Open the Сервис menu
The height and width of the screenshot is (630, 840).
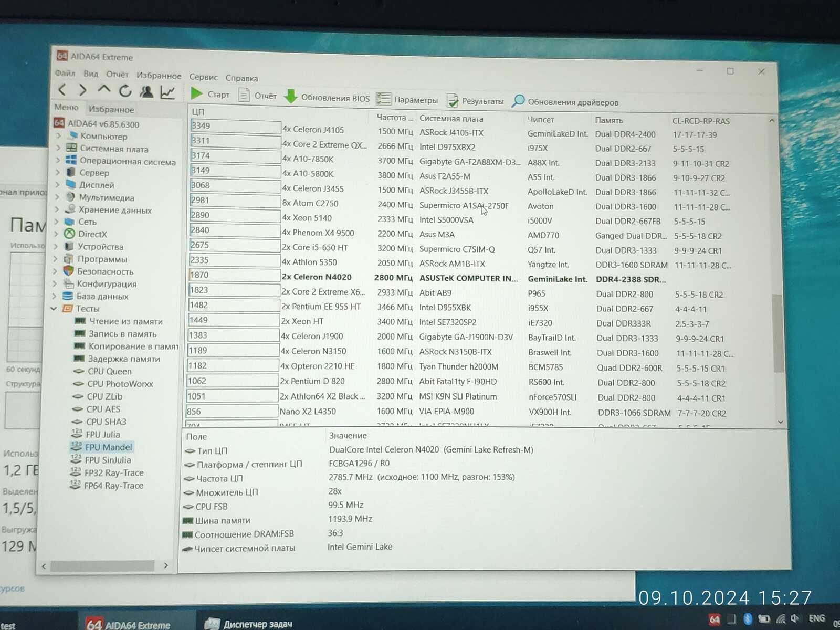point(203,77)
